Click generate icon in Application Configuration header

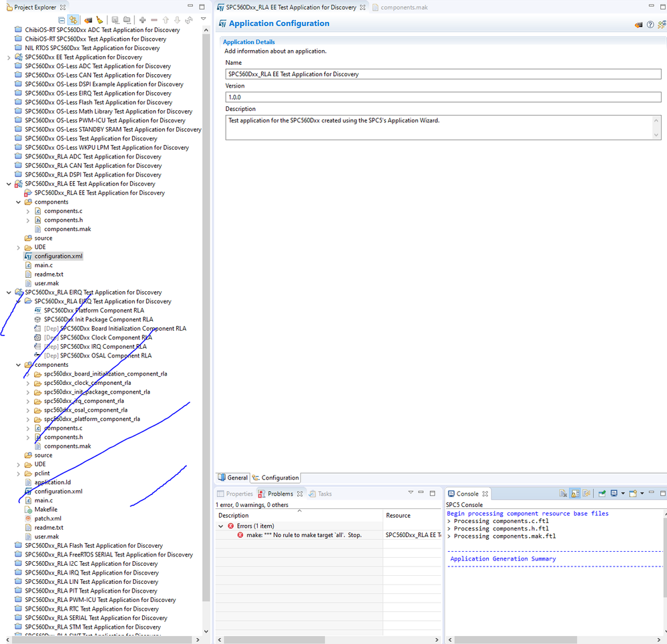tap(638, 25)
